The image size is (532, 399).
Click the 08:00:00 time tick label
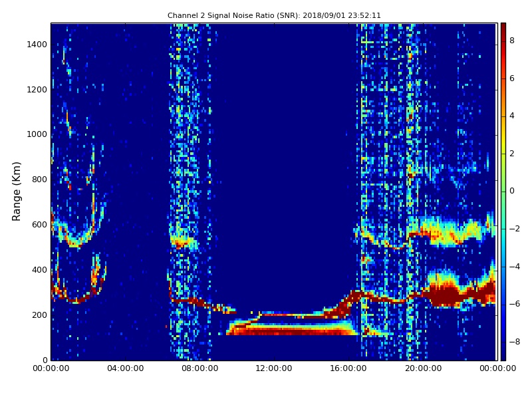(200, 368)
